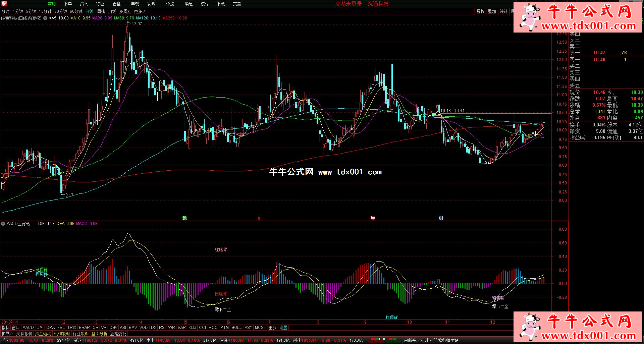Select the RSI indicator
Viewport: 644px width, 344px height.
coord(162,328)
